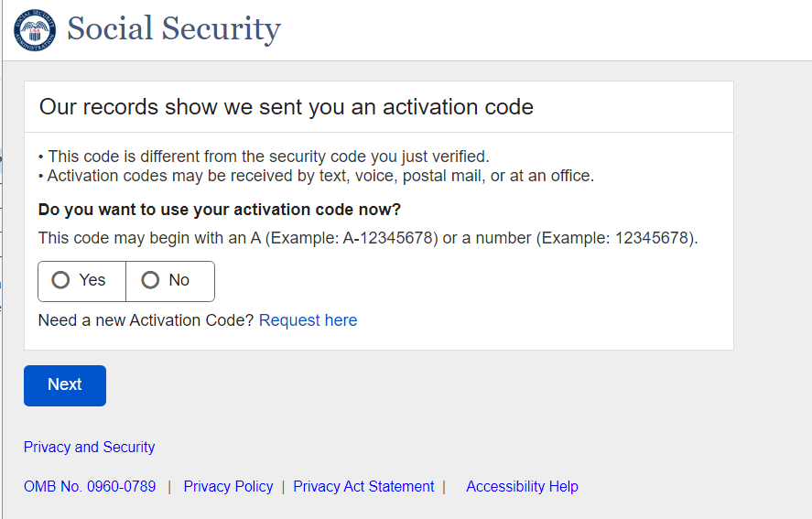This screenshot has height=519, width=812.
Task: Click the word No beside its radio
Action: coord(179,280)
